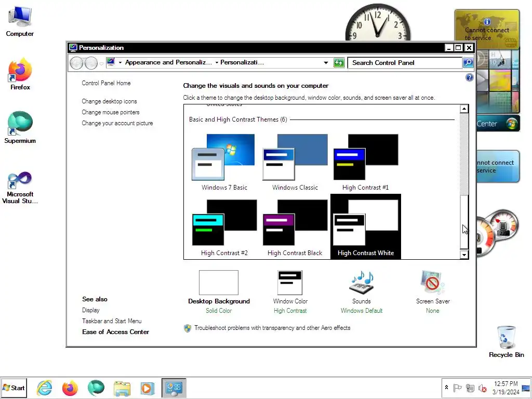Image resolution: width=532 pixels, height=399 pixels.
Task: Click the None screen saver link
Action: coord(433,311)
